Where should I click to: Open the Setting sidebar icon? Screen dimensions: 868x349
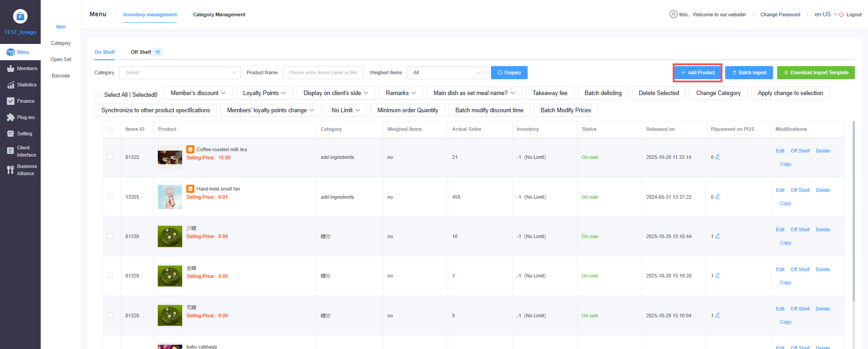(10, 134)
